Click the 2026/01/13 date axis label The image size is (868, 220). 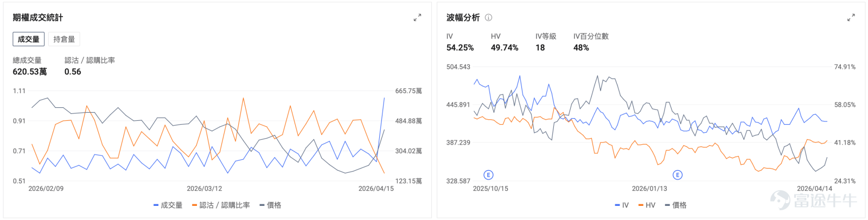(x=649, y=189)
